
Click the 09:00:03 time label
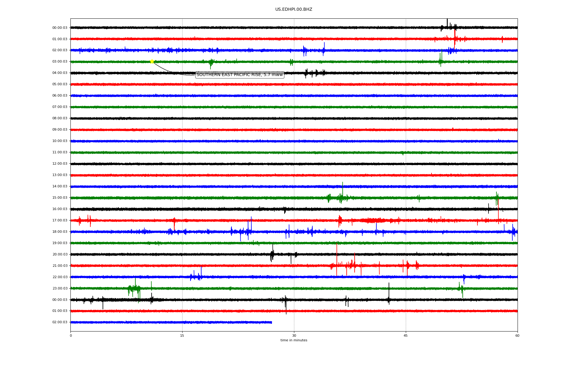click(60, 130)
